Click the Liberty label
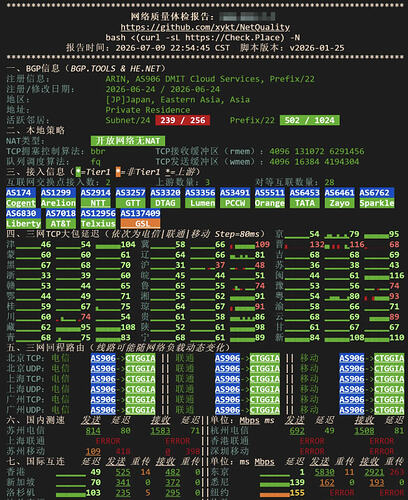Screen dimensions: 408x500 point(23,223)
